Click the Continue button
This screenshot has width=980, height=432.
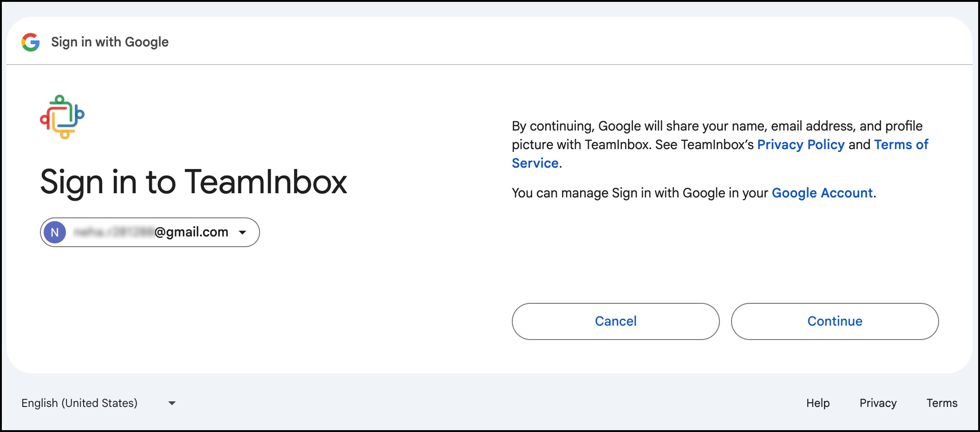(x=834, y=321)
